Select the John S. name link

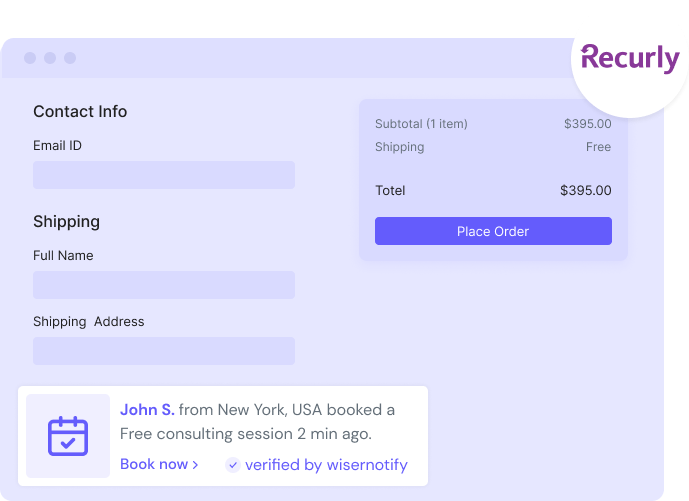[147, 410]
